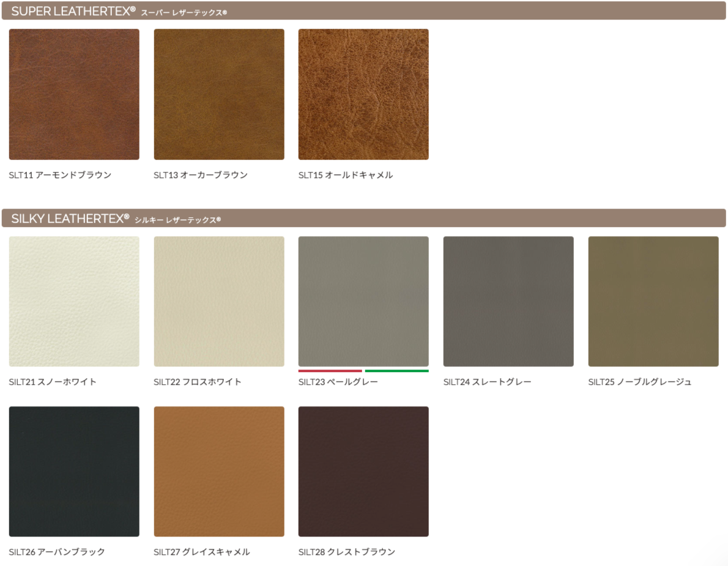Click label text 'SILT28 クレストブラウン'
This screenshot has height=566, width=728.
347,551
